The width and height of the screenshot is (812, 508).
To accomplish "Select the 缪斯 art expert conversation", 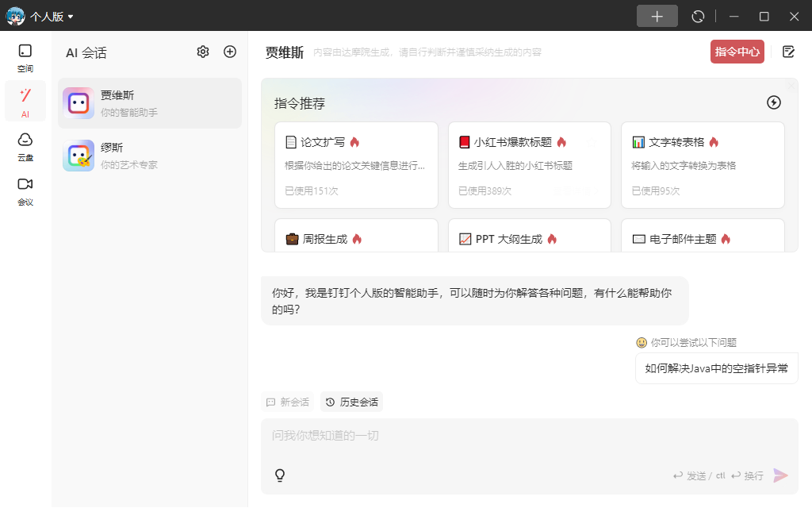I will tap(150, 156).
